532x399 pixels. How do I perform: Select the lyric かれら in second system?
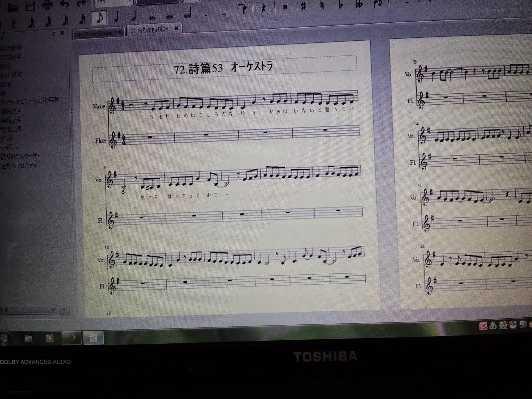pyautogui.click(x=149, y=197)
